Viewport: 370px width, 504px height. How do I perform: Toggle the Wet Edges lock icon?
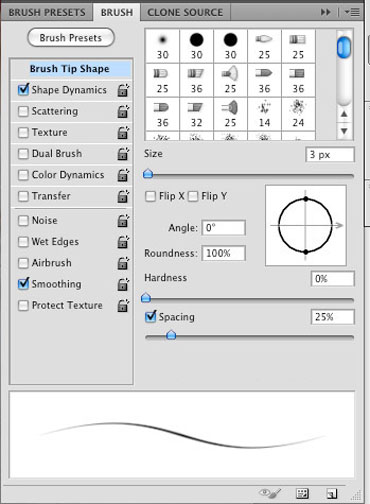[123, 242]
